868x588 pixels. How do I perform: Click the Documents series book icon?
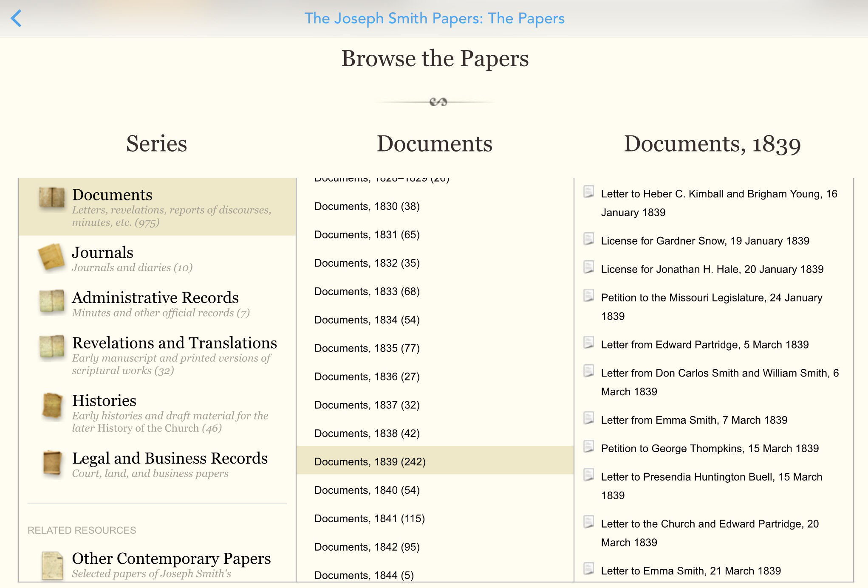click(x=52, y=198)
